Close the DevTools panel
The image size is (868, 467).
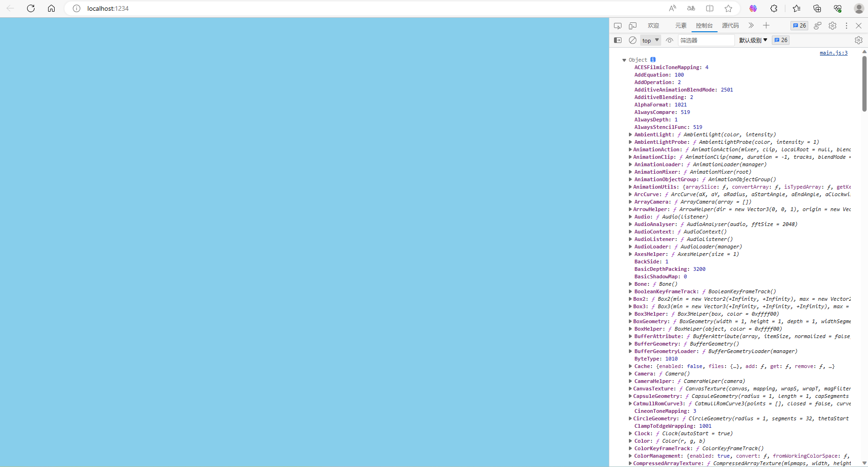point(859,26)
